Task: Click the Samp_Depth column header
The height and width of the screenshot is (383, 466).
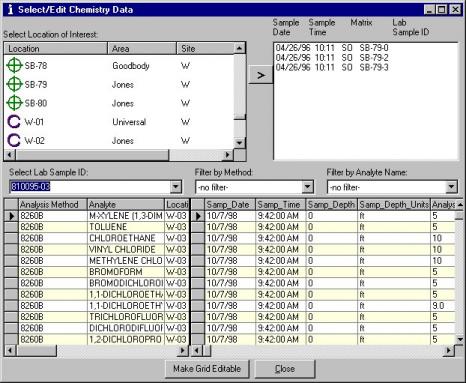Action: click(x=331, y=204)
